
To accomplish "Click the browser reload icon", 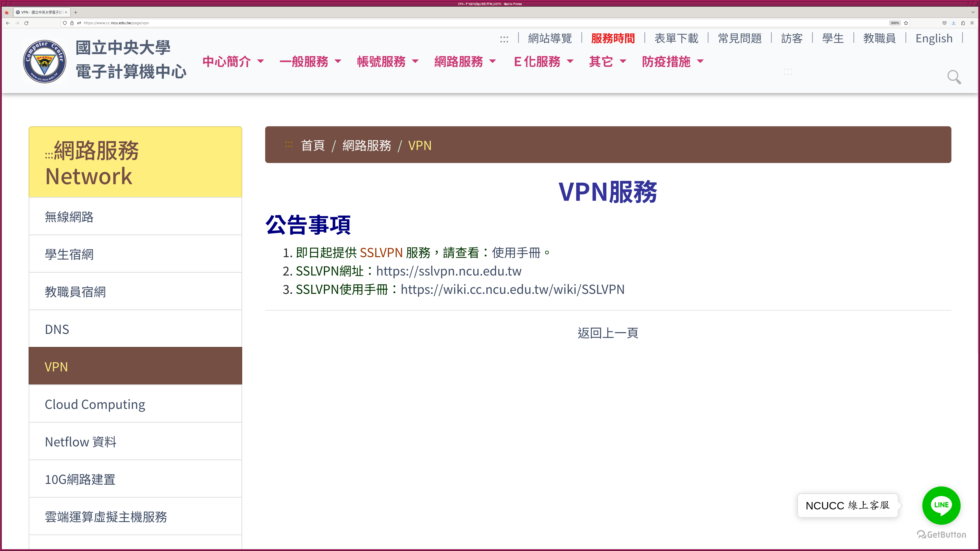I will [x=26, y=23].
